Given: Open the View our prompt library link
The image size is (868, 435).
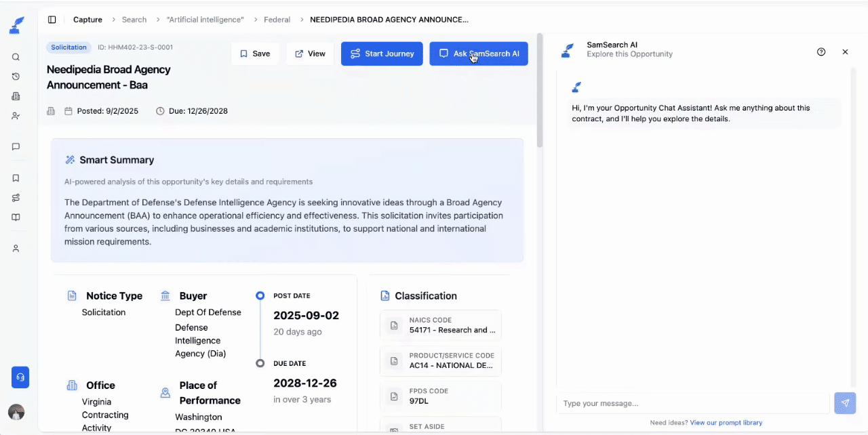Looking at the screenshot, I should coord(726,422).
